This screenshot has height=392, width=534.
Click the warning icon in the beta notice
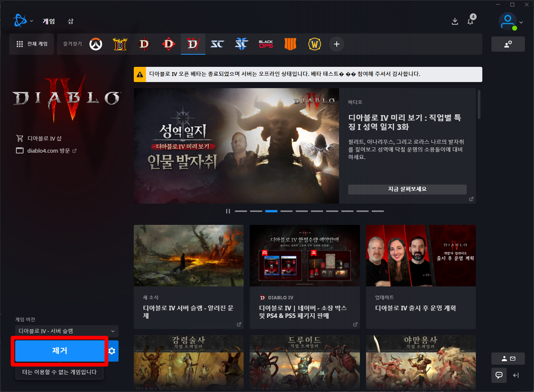point(140,74)
